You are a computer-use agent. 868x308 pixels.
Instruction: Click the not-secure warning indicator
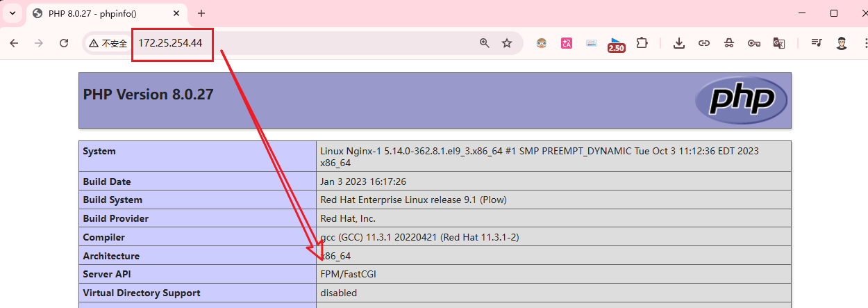coord(107,43)
